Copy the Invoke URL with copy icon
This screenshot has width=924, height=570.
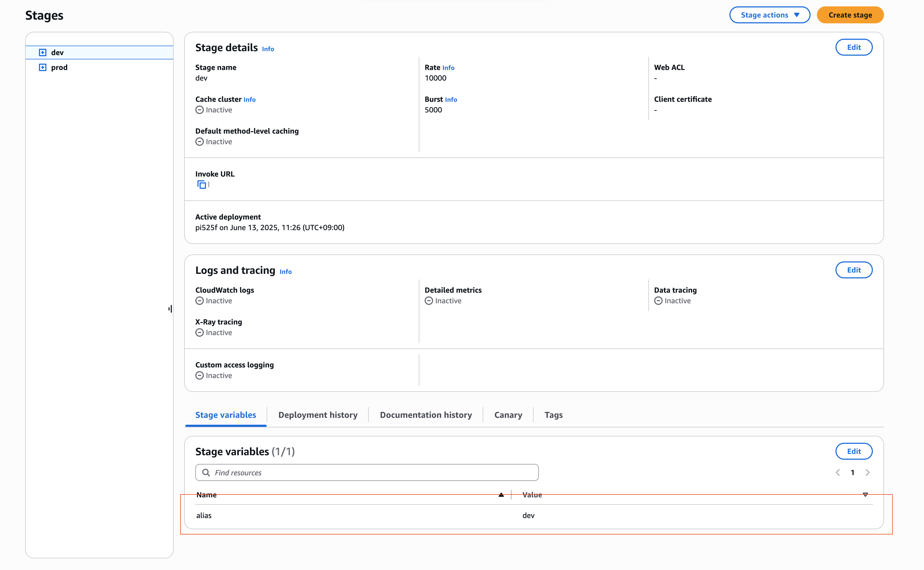pos(202,185)
